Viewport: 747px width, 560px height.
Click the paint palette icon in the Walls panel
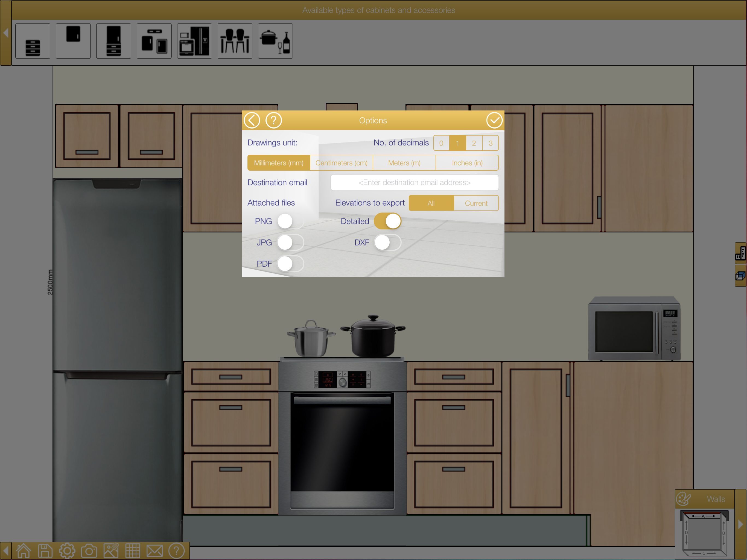[684, 498]
